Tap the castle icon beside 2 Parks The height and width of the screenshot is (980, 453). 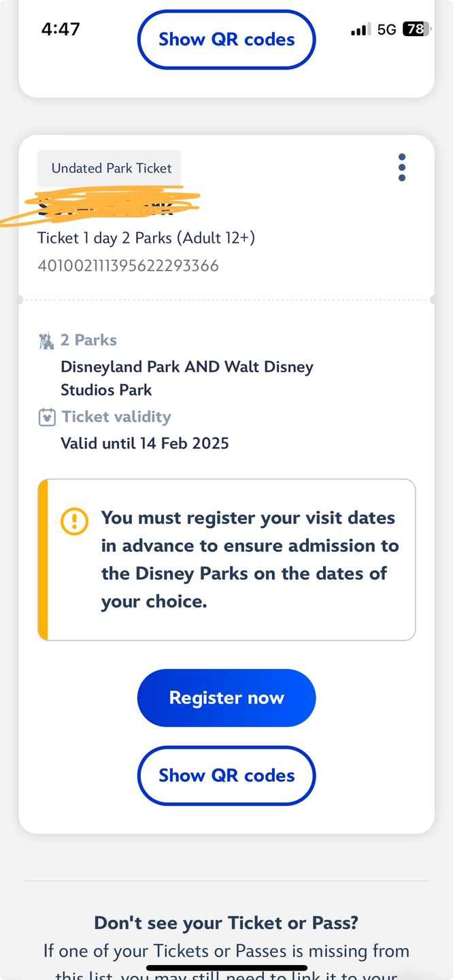pyautogui.click(x=46, y=340)
